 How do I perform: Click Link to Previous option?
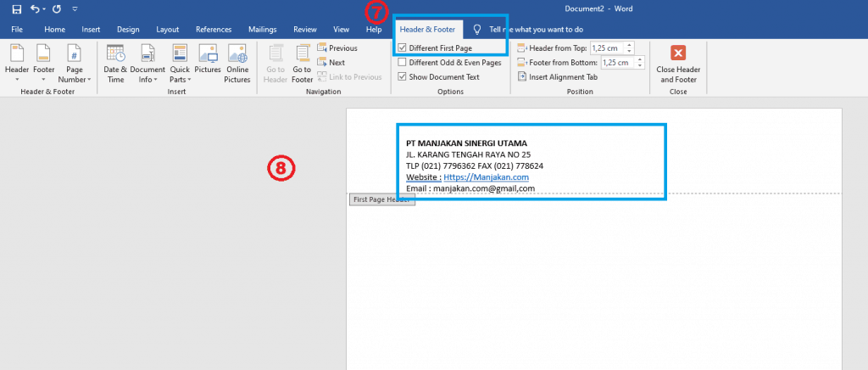pos(349,77)
